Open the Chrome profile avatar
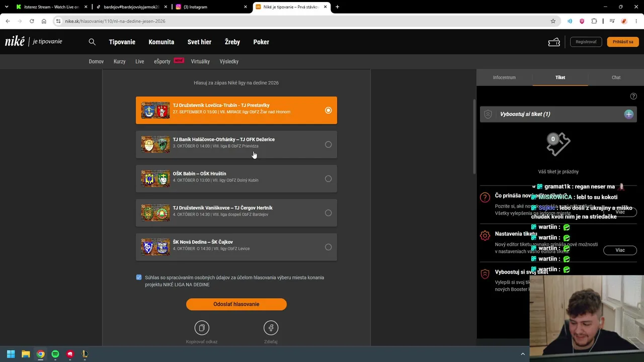The height and width of the screenshot is (362, 644). [624, 21]
